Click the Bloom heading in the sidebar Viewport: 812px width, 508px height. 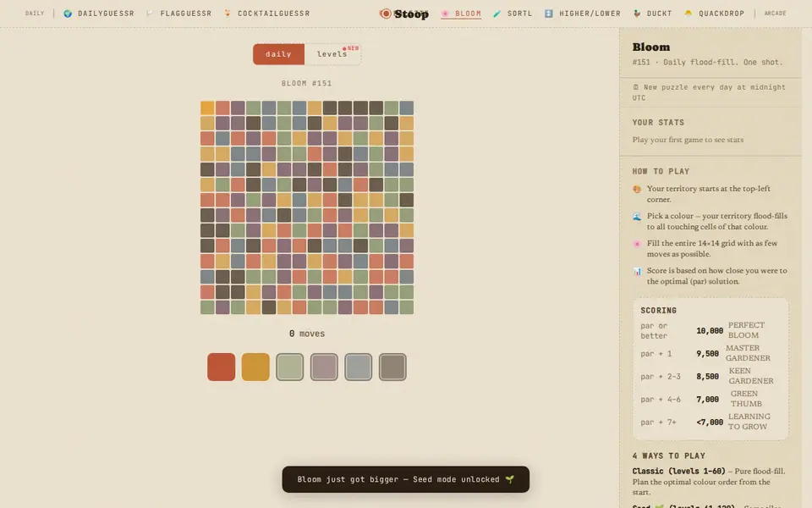651,47
